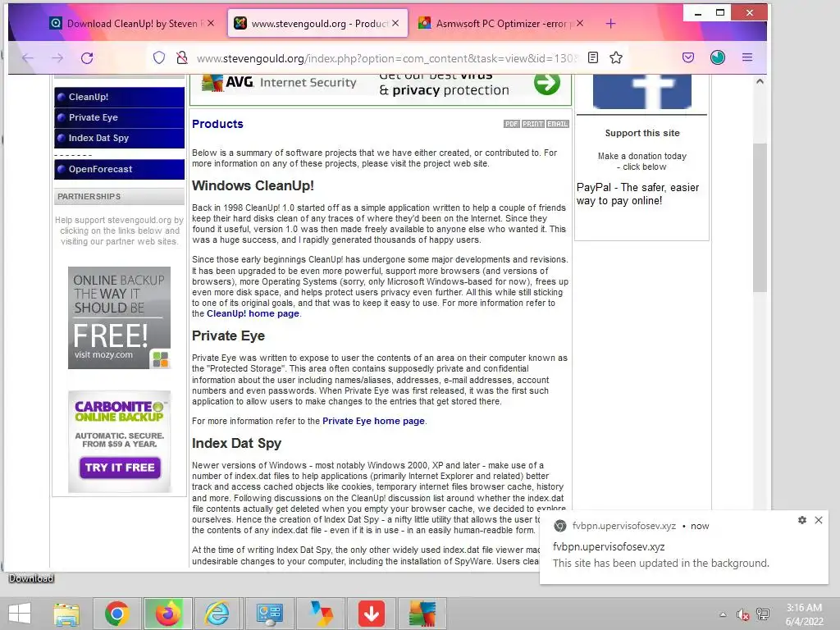Follow the Private Eye home page link

[x=373, y=421]
